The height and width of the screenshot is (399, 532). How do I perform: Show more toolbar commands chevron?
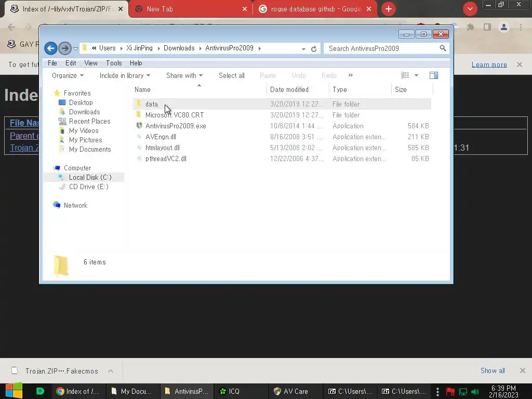point(351,75)
